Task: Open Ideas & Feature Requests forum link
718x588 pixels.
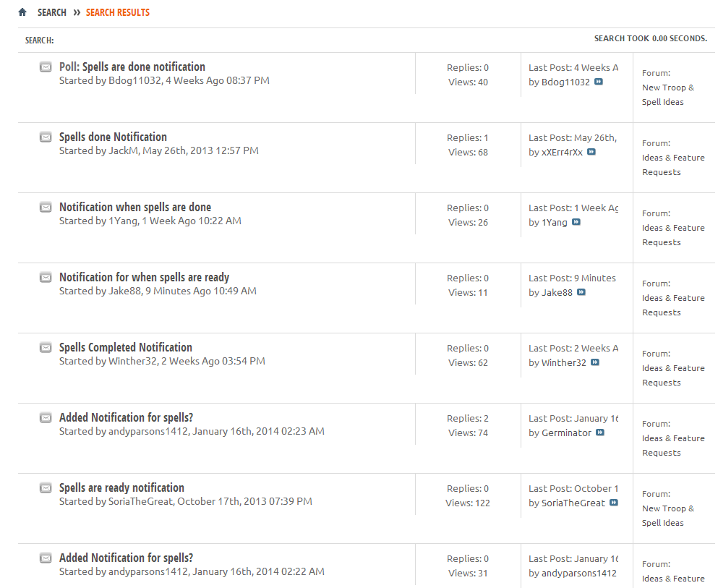Action: click(x=672, y=165)
